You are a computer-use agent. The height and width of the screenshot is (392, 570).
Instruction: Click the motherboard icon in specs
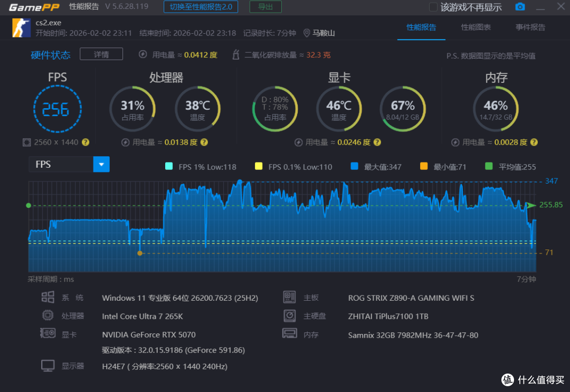coord(290,297)
